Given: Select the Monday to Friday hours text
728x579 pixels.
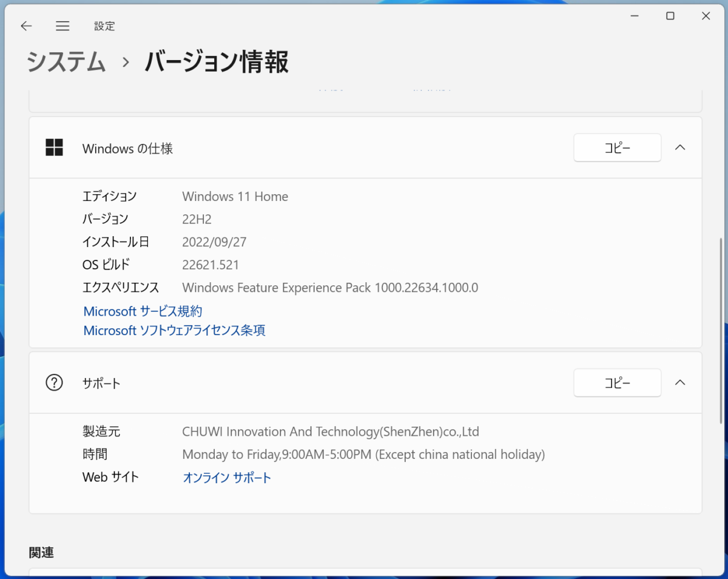Looking at the screenshot, I should click(x=363, y=455).
